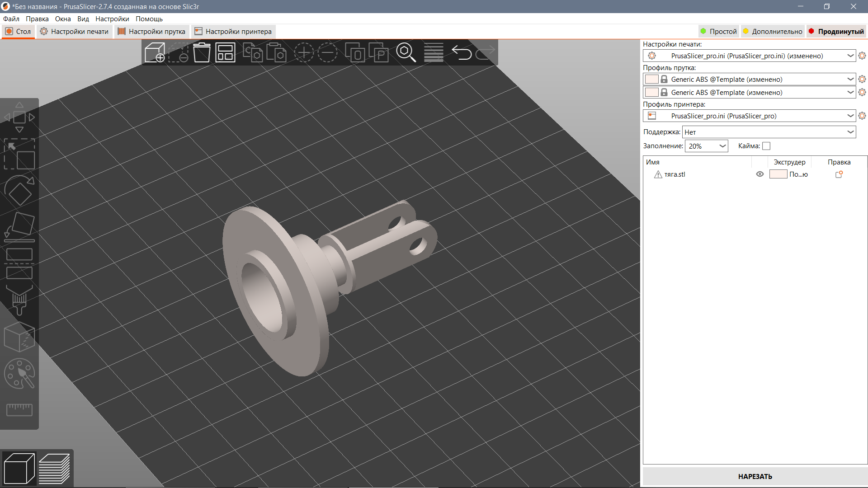Screen dimensions: 868x488
Task: Open the Variable layer height tool
Action: [434, 53]
